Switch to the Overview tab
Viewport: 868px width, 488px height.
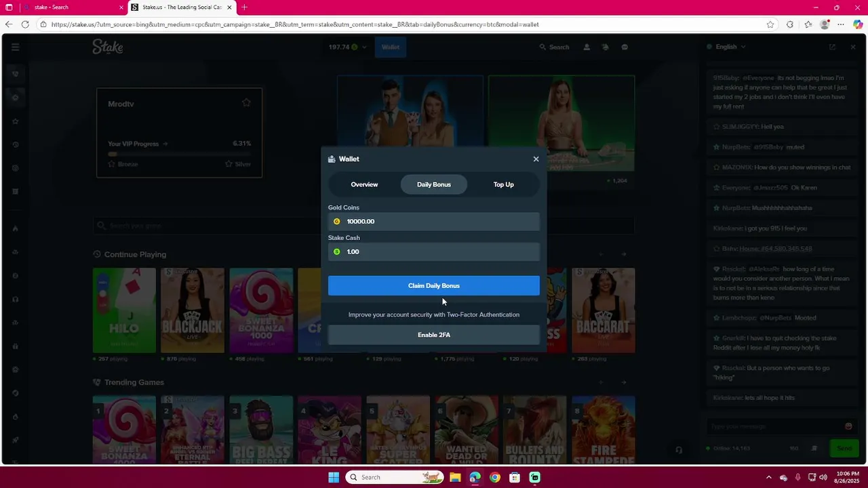click(364, 184)
